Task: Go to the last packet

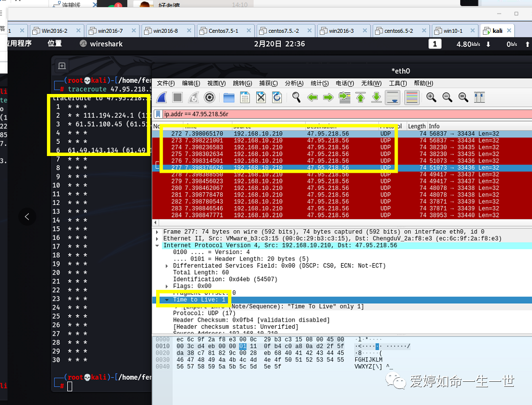Action: 376,97
